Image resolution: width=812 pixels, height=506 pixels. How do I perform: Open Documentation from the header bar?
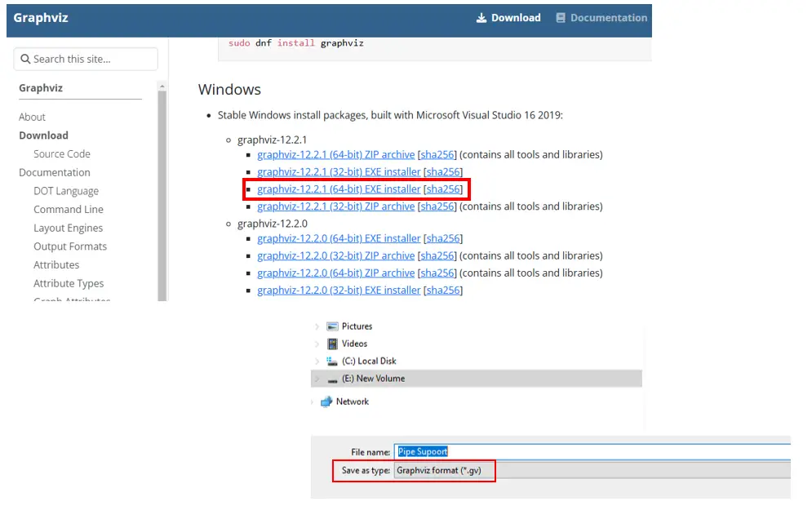(x=601, y=18)
